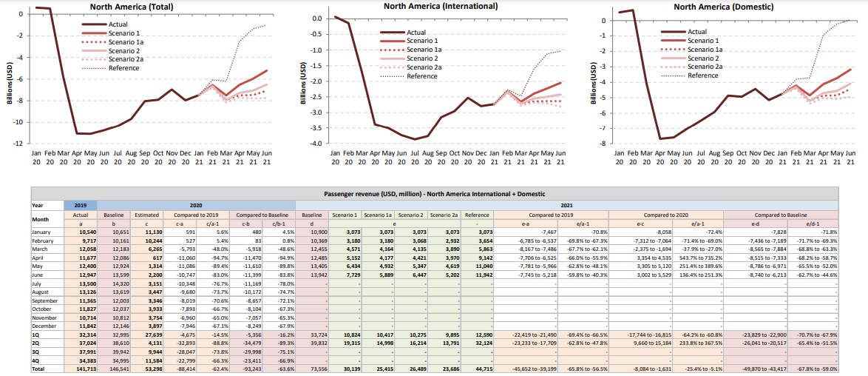
Task: Click the 2020 'Compared to 2019' header
Action: 196,215
